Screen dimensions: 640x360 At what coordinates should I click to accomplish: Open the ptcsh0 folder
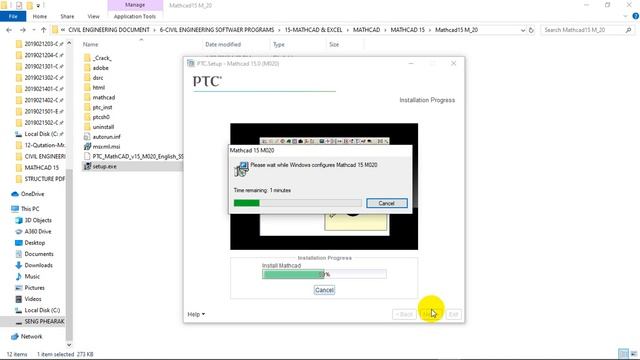tap(97, 117)
